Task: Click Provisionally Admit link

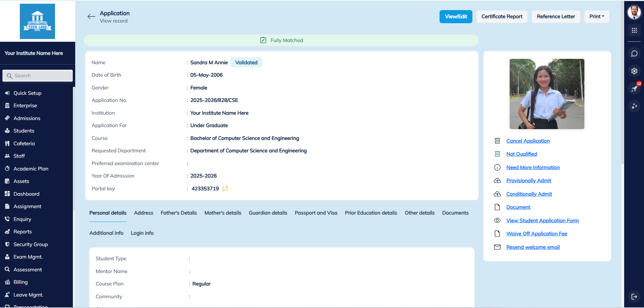Action: (x=528, y=181)
